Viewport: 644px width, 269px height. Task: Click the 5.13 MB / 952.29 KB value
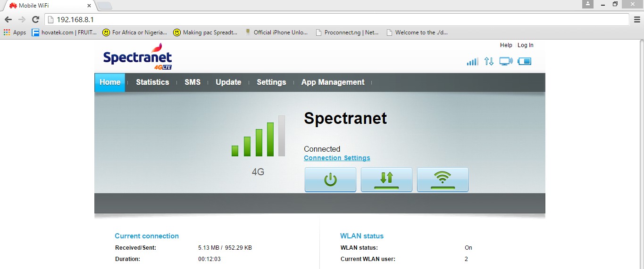click(225, 248)
